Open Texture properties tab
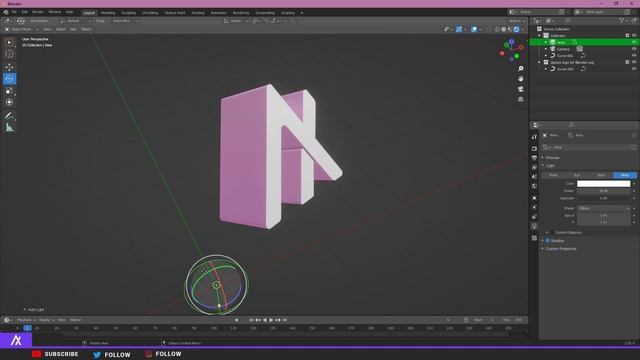Image resolution: width=640 pixels, height=360 pixels. tap(534, 238)
